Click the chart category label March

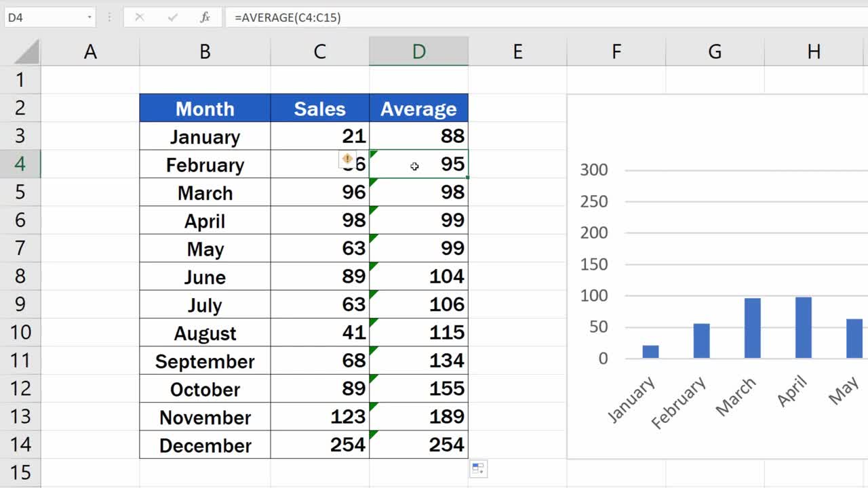tap(736, 397)
